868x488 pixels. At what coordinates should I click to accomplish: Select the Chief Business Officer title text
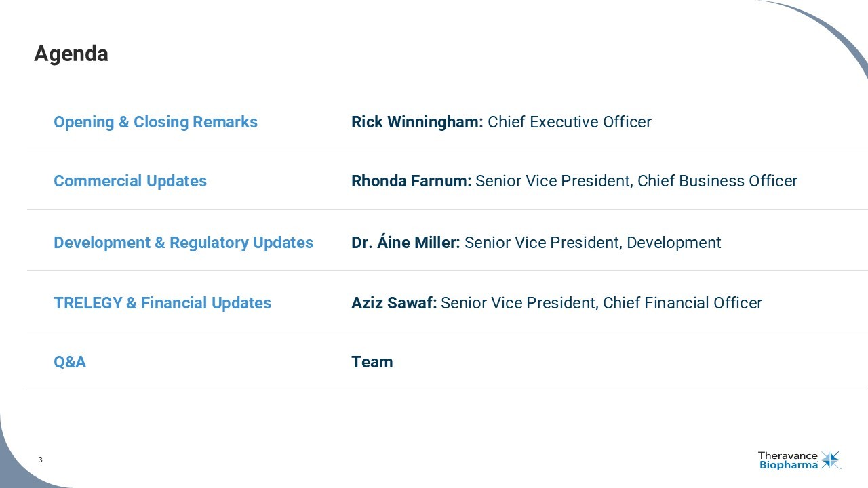point(717,181)
